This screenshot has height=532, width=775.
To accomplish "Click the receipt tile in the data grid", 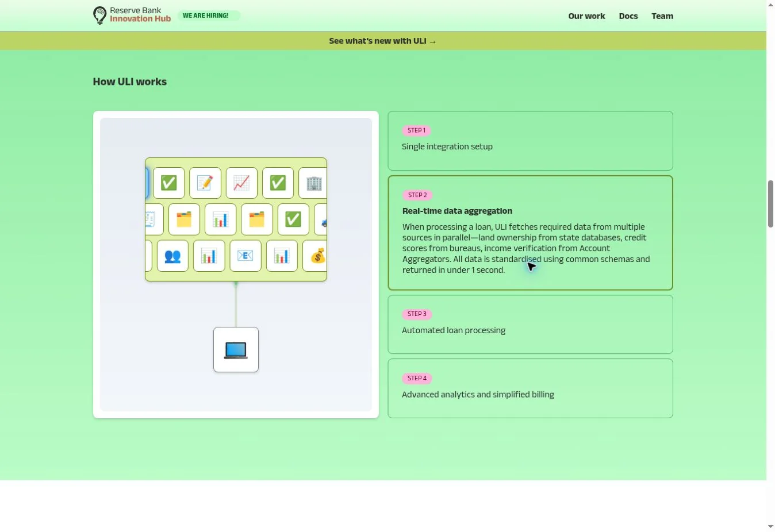I will coord(155,219).
